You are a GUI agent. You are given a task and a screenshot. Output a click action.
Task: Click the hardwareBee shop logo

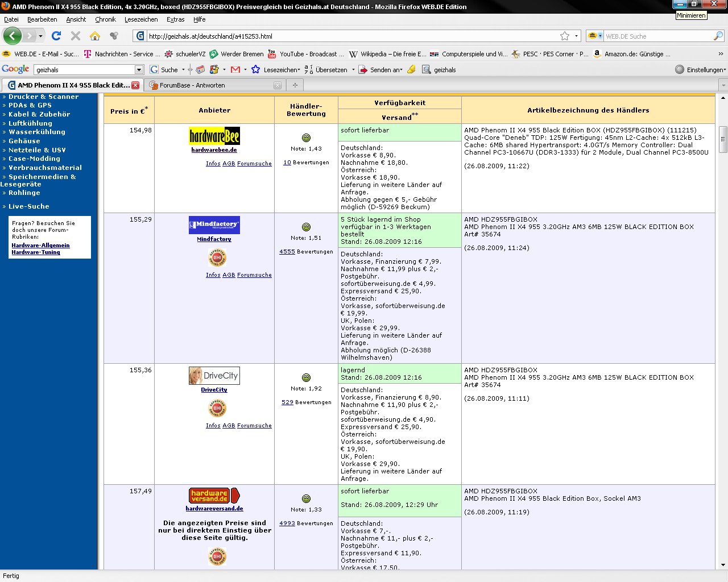point(214,136)
